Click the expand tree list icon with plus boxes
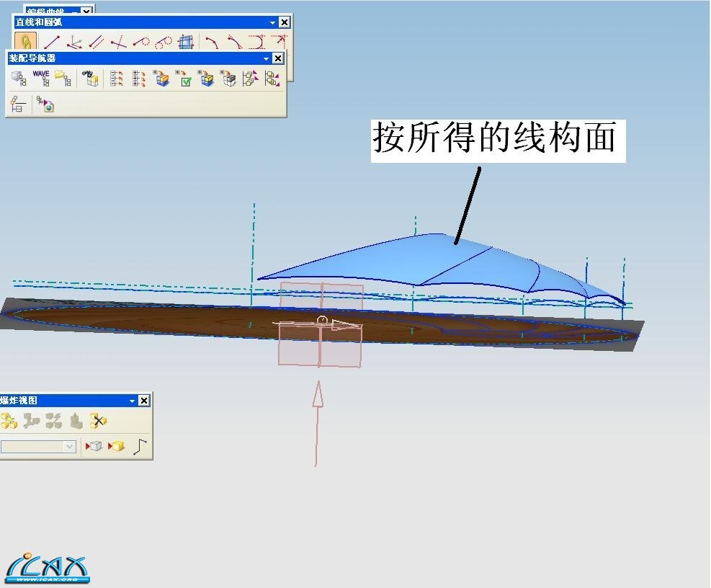The height and width of the screenshot is (588, 711). [x=139, y=79]
